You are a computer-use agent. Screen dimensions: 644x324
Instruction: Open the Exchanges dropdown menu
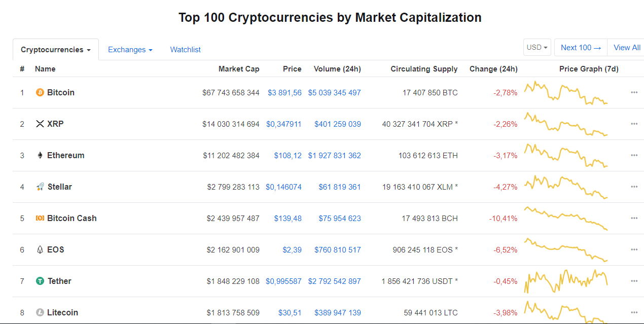[130, 50]
